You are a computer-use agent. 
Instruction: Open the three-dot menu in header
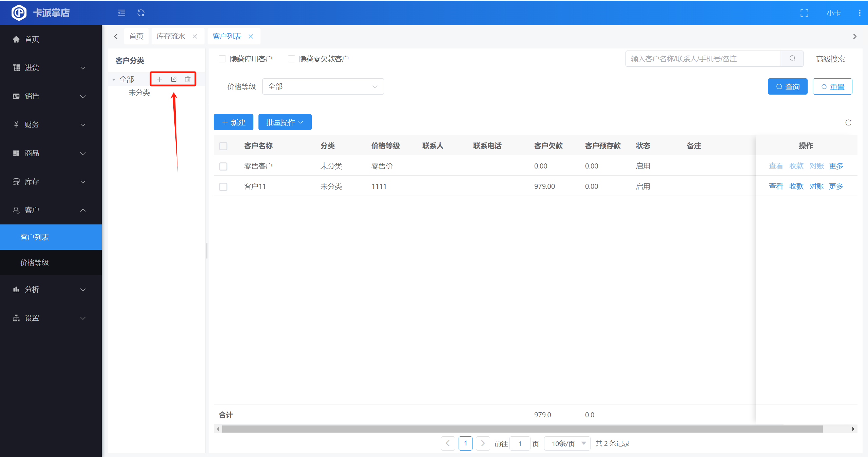click(x=859, y=13)
